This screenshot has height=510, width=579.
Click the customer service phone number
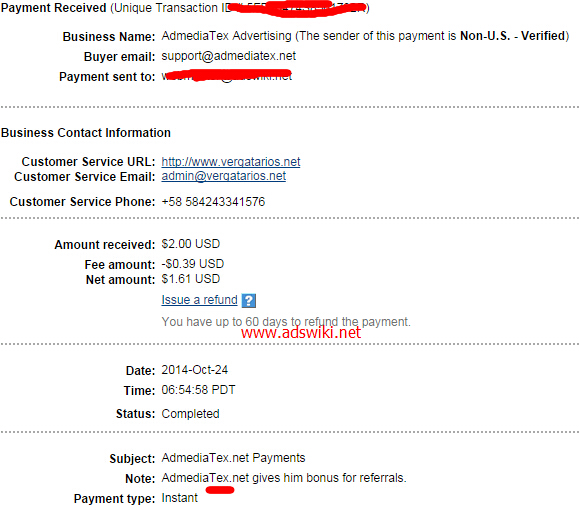click(x=213, y=202)
